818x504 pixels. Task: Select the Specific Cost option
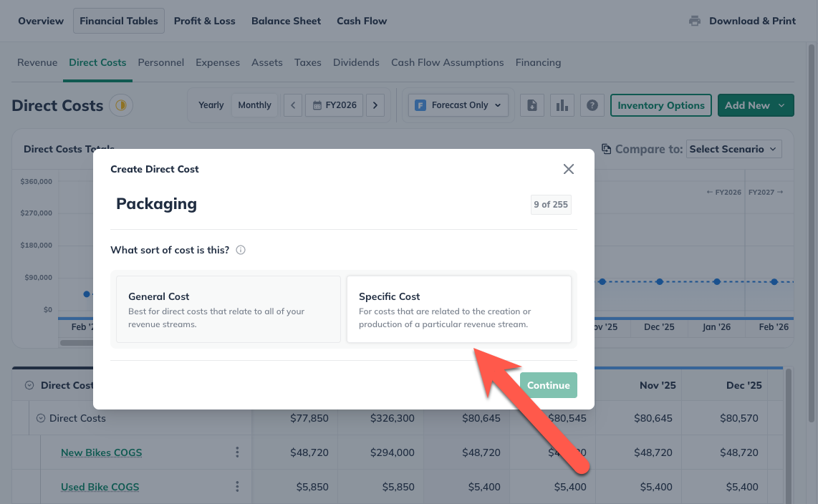pos(459,311)
